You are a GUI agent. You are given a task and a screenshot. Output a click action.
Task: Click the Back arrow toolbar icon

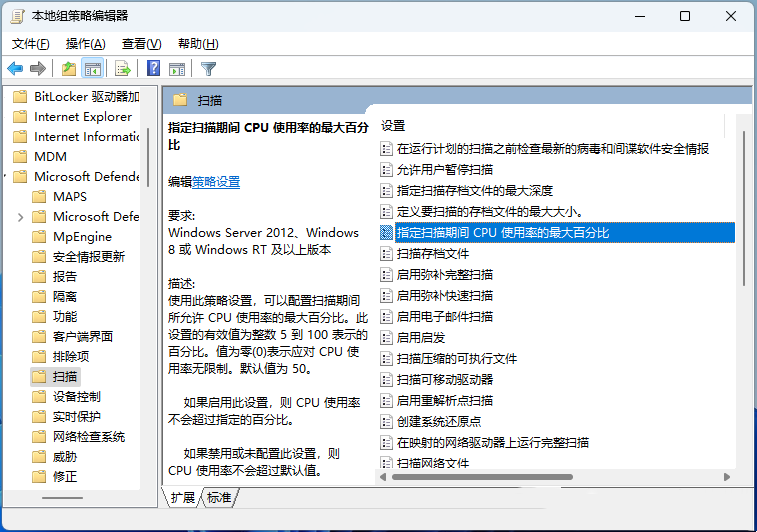click(x=15, y=69)
